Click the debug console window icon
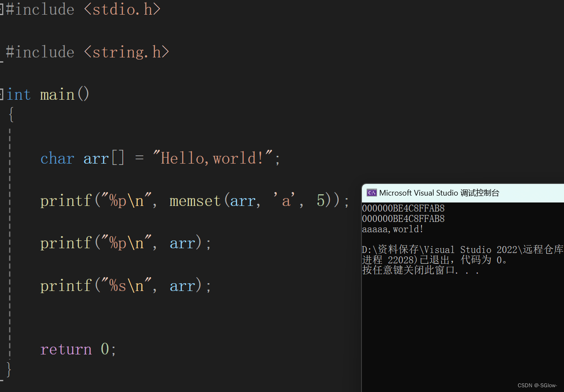 [371, 193]
